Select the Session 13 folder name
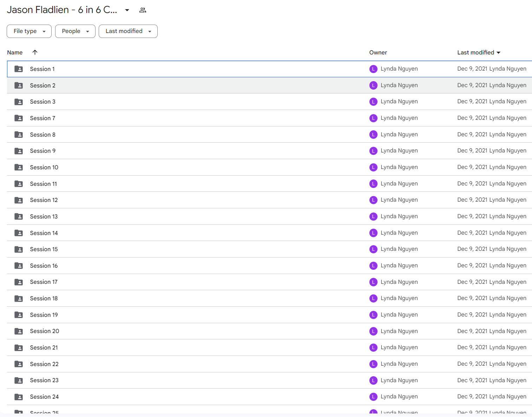 pos(44,216)
